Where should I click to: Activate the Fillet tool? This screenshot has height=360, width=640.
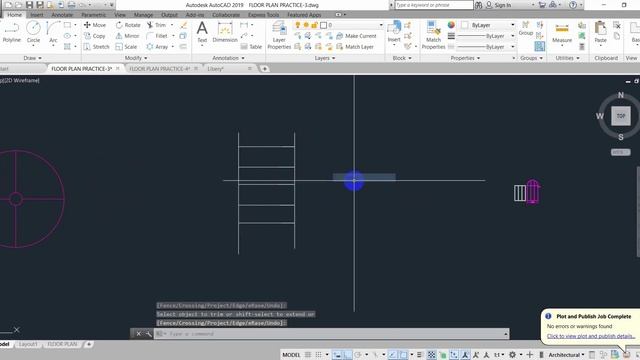click(x=157, y=36)
